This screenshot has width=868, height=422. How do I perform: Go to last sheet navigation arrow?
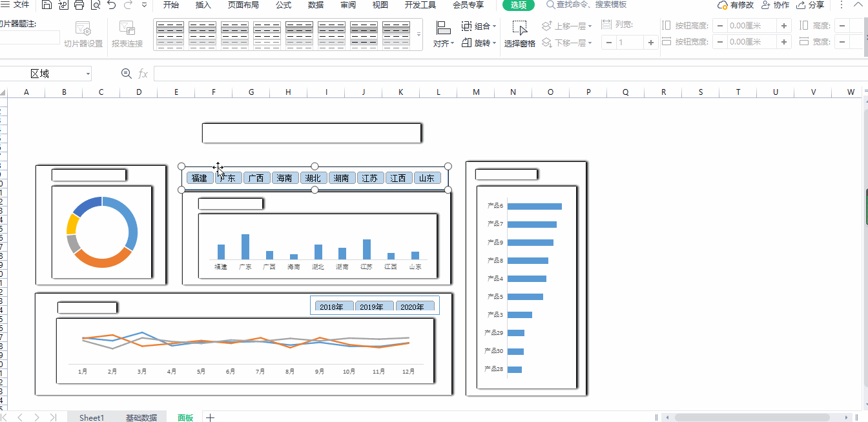[x=53, y=417]
